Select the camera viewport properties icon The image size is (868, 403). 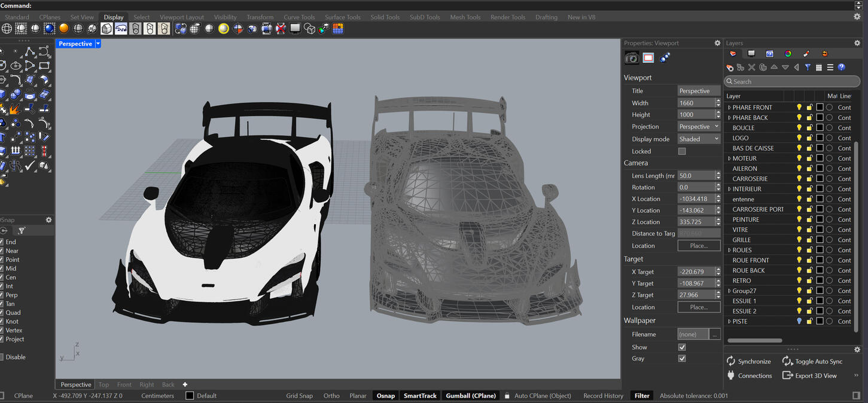(632, 57)
